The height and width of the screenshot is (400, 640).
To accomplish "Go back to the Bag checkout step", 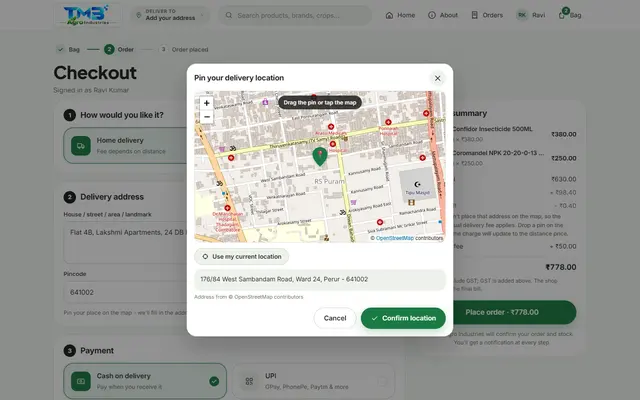I will point(68,49).
